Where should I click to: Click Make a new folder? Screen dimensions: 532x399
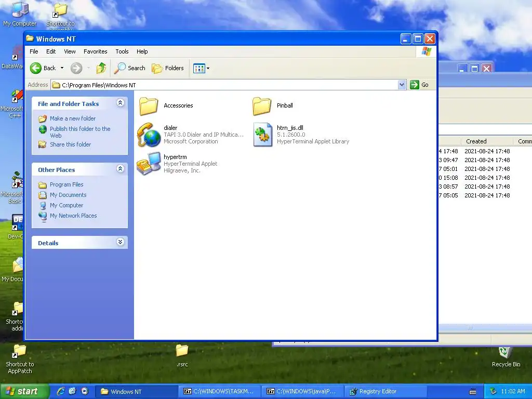tap(73, 118)
